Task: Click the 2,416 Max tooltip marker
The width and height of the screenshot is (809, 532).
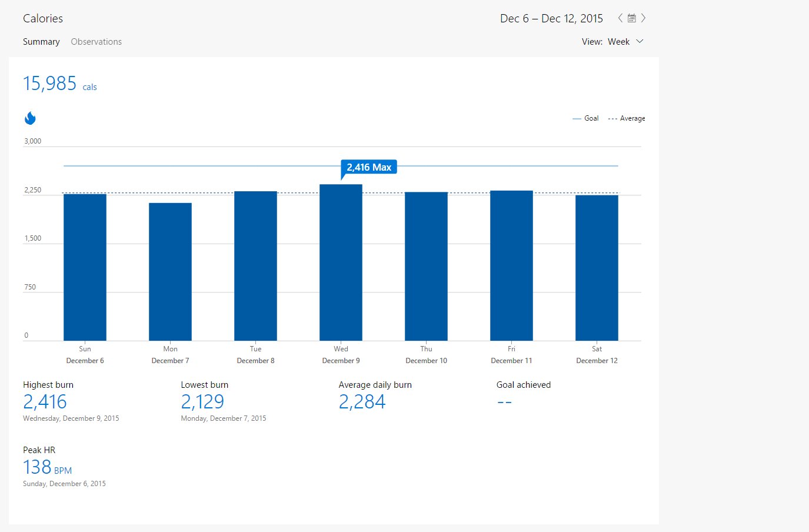Action: (x=369, y=168)
